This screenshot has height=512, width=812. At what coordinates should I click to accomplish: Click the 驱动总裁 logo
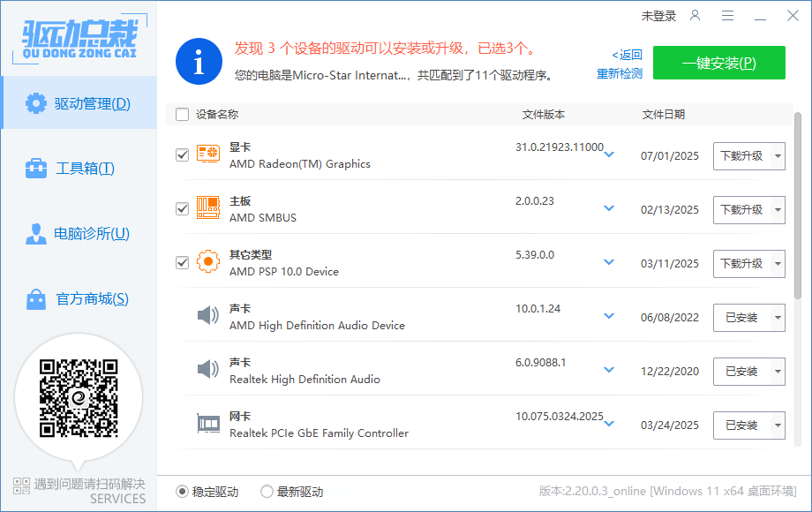tap(79, 39)
